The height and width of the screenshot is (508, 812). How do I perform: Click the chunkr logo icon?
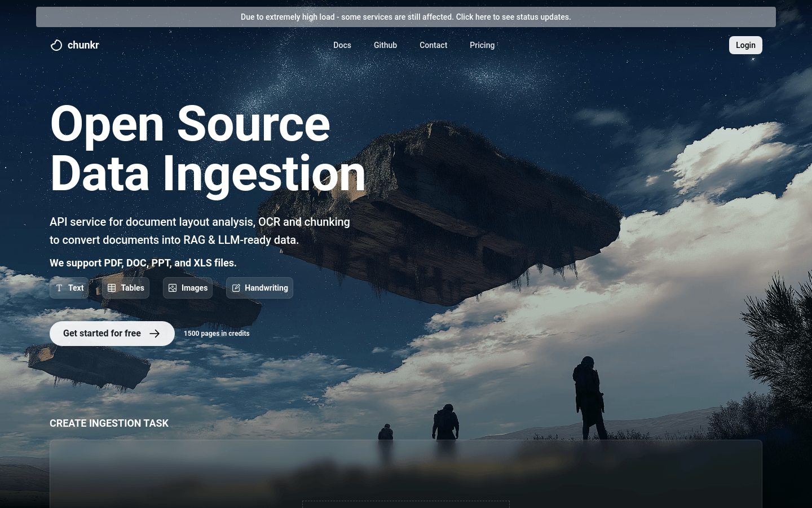tap(56, 45)
